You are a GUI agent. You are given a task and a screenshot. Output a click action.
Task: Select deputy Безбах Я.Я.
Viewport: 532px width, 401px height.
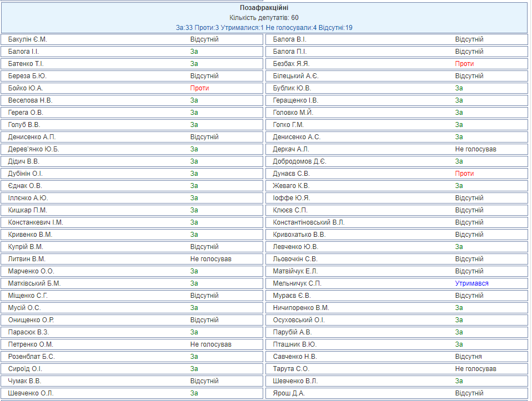point(291,64)
